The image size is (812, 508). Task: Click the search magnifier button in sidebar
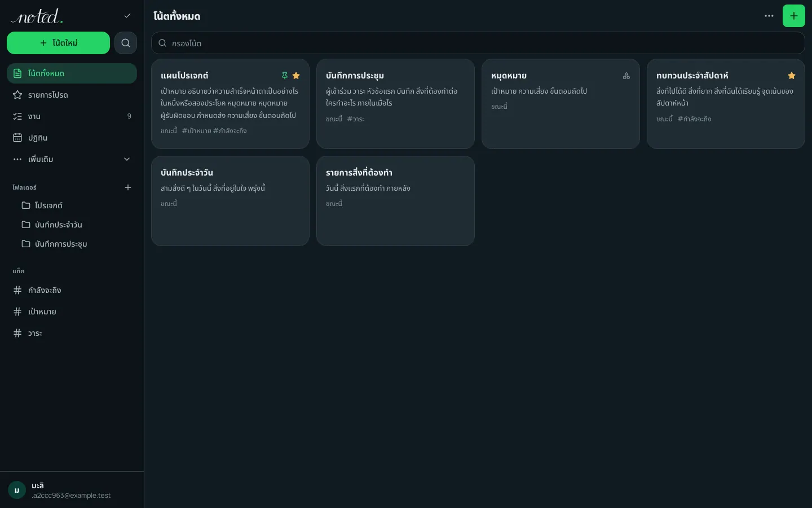[x=125, y=43]
